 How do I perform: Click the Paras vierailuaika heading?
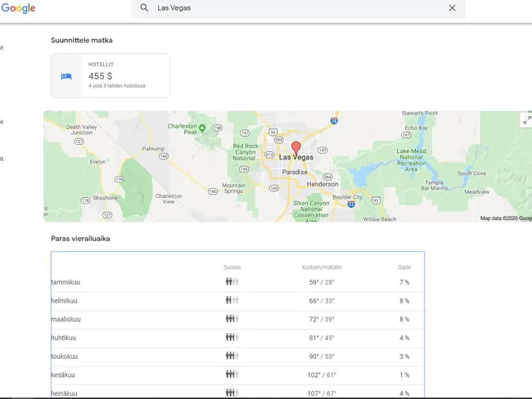[80, 239]
